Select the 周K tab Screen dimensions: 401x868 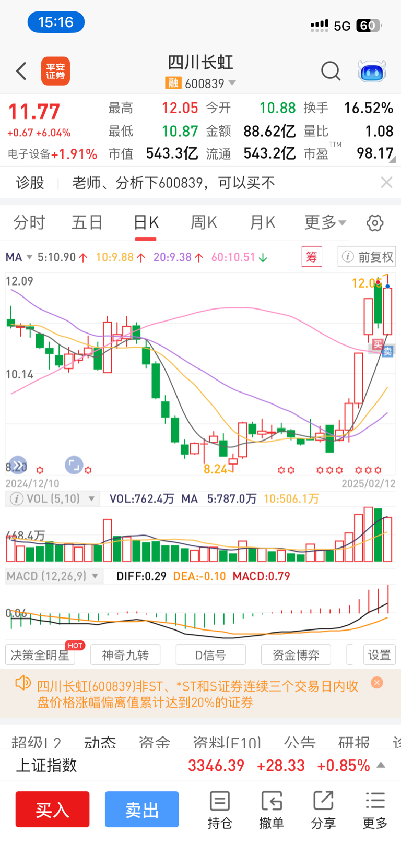pos(204,223)
